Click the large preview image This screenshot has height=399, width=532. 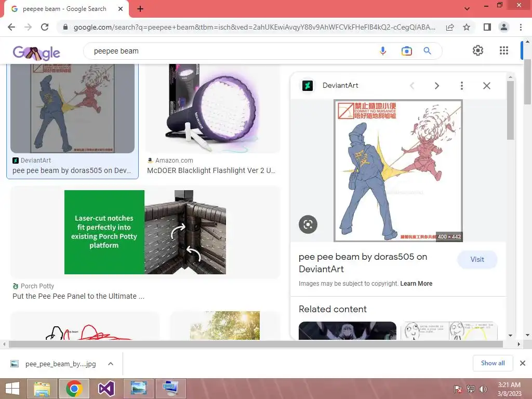coord(398,170)
